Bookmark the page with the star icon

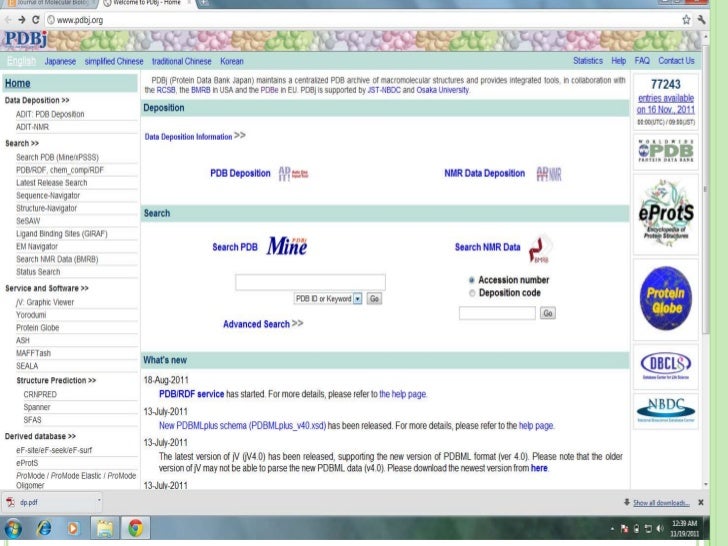coord(686,20)
